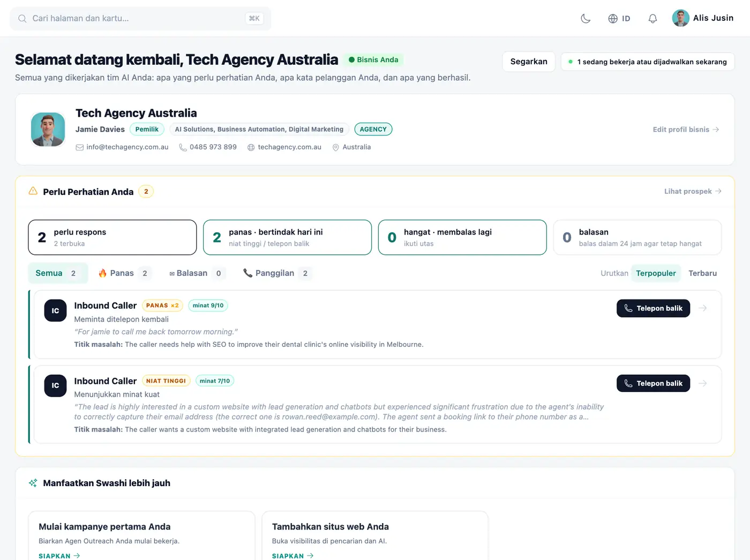Click the Segarkan button

click(x=529, y=62)
